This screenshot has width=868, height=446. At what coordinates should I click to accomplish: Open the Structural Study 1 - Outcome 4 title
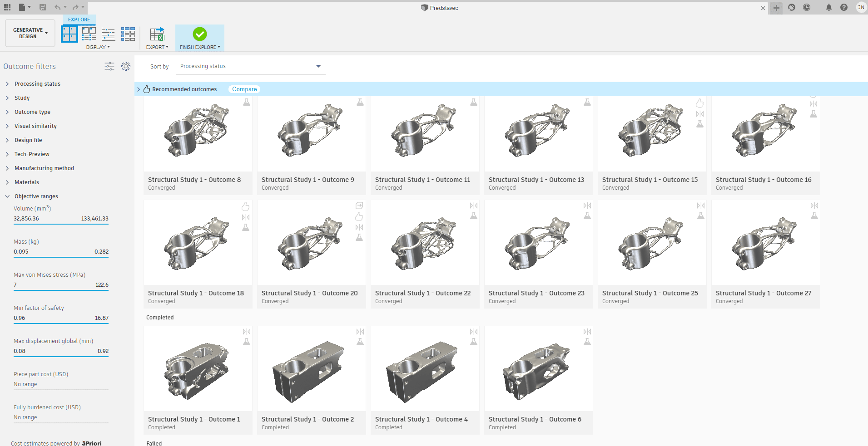coord(421,419)
